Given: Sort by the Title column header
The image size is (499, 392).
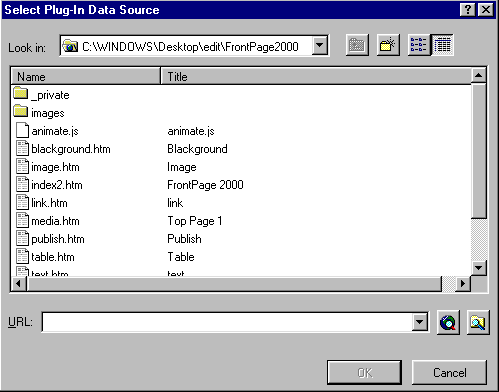Looking at the screenshot, I should [x=316, y=77].
